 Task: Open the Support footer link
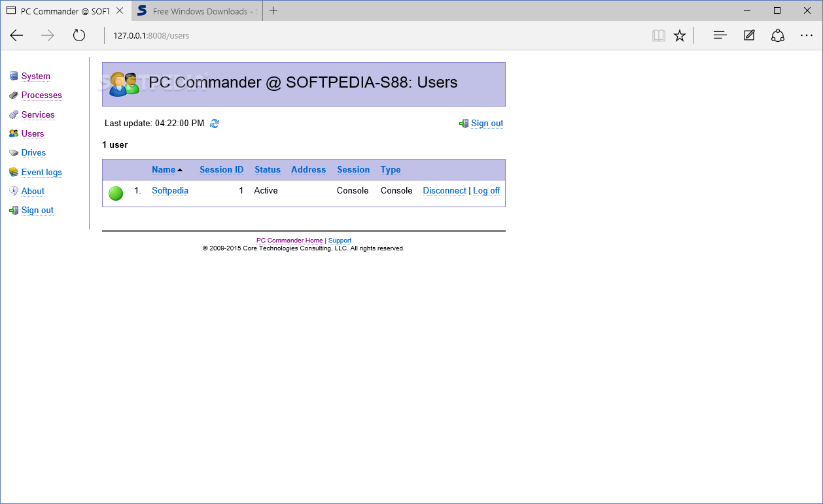pyautogui.click(x=340, y=241)
